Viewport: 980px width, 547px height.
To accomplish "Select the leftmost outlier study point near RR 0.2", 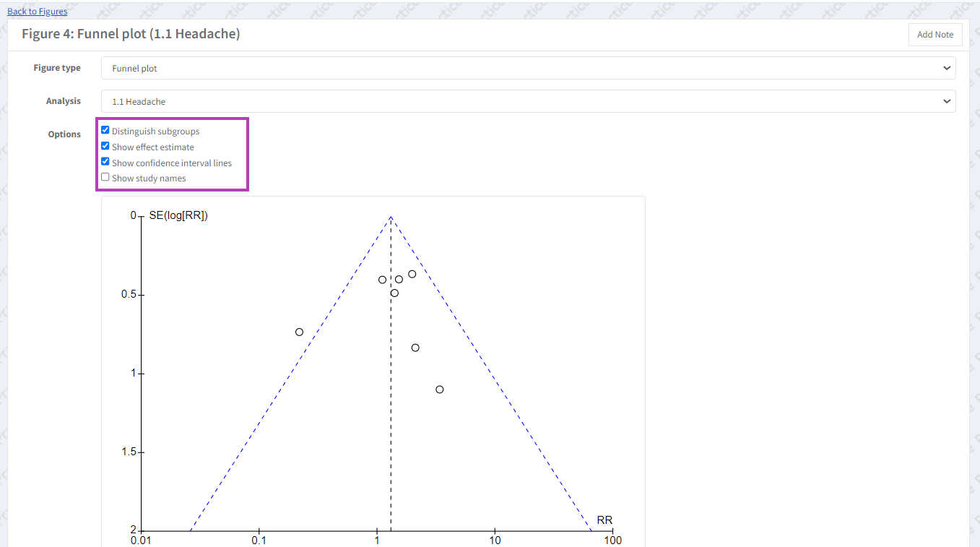I will click(299, 332).
